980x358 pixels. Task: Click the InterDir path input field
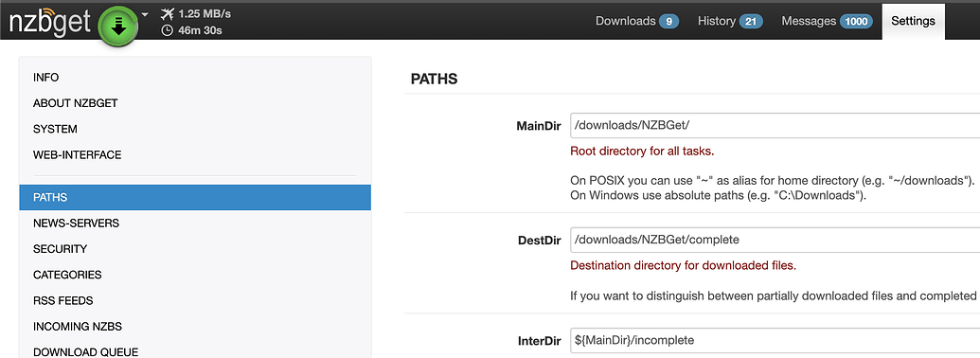click(x=775, y=341)
